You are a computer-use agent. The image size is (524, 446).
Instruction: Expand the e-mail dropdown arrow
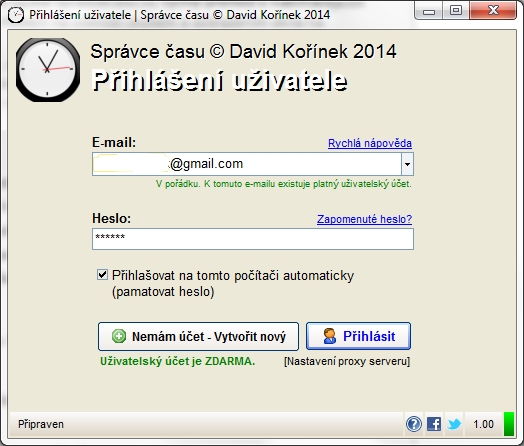(407, 164)
